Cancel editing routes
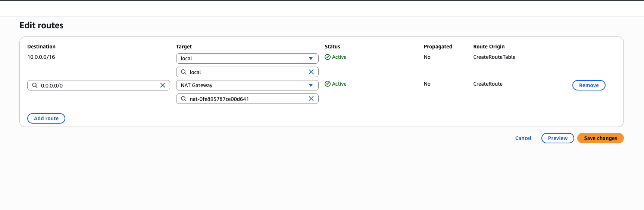644x210 pixels. (523, 138)
